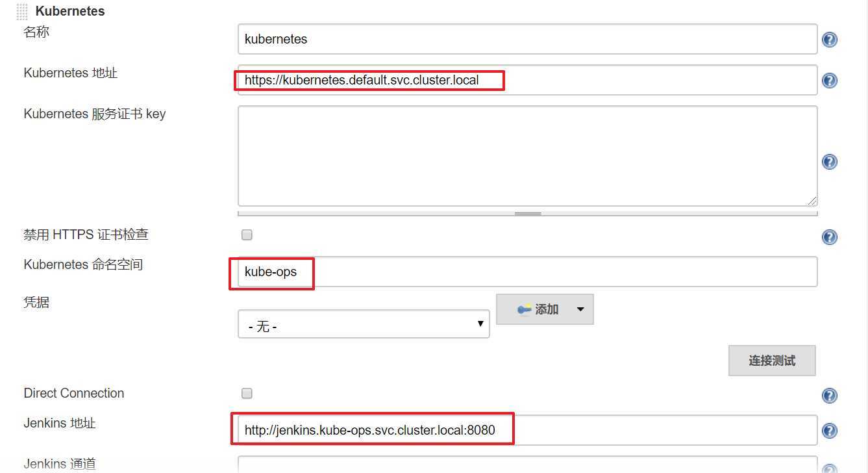This screenshot has height=473, width=868.
Task: Click the 连接测试 button
Action: 772,361
